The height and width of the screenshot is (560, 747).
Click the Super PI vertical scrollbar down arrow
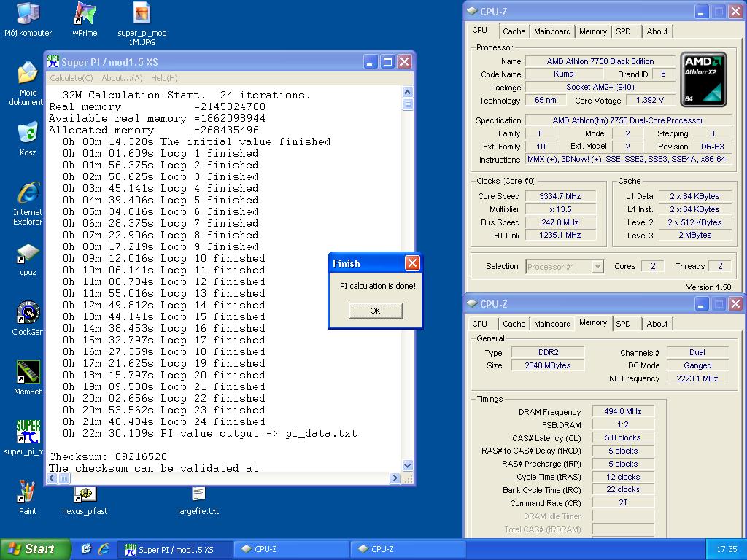pyautogui.click(x=407, y=465)
